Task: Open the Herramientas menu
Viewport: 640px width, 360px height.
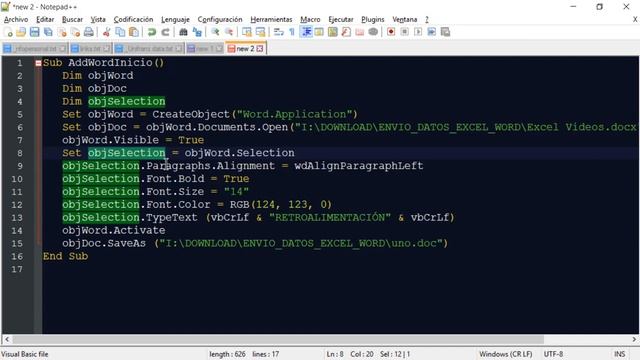Action: [271, 19]
